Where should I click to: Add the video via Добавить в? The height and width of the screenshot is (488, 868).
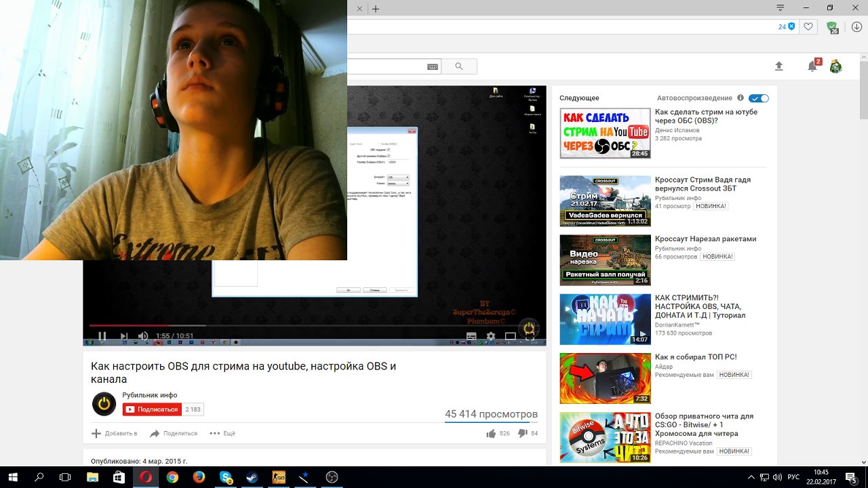[x=115, y=434]
